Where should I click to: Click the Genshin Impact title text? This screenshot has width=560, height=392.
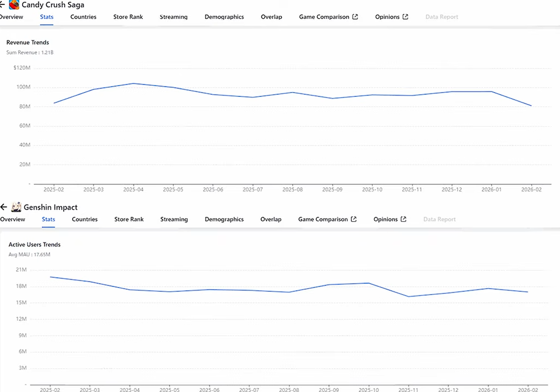click(51, 207)
